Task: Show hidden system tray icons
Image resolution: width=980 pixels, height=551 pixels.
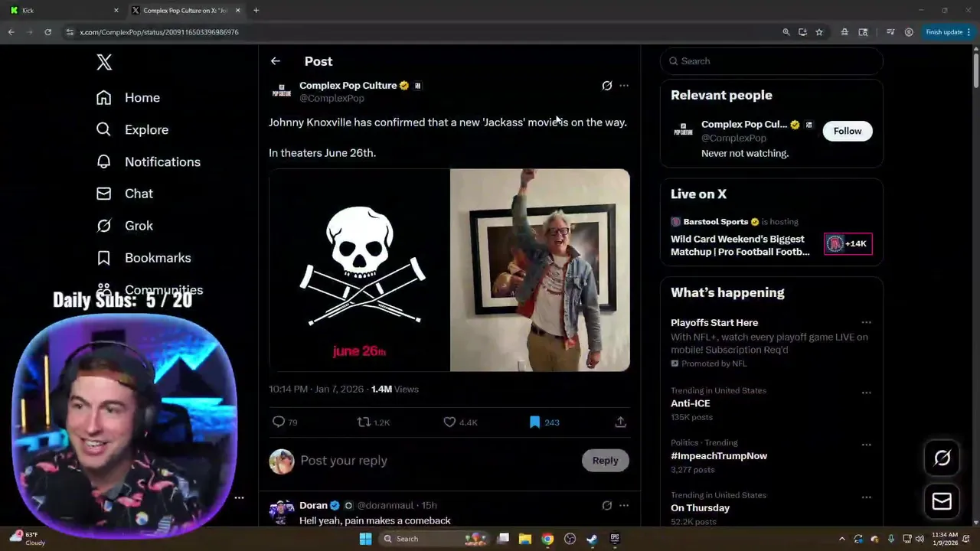Action: tap(841, 539)
